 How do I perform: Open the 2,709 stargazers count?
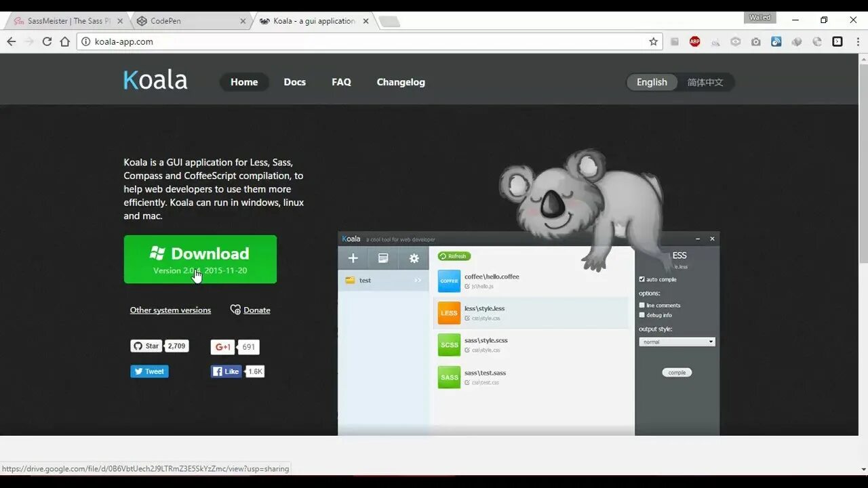[177, 346]
